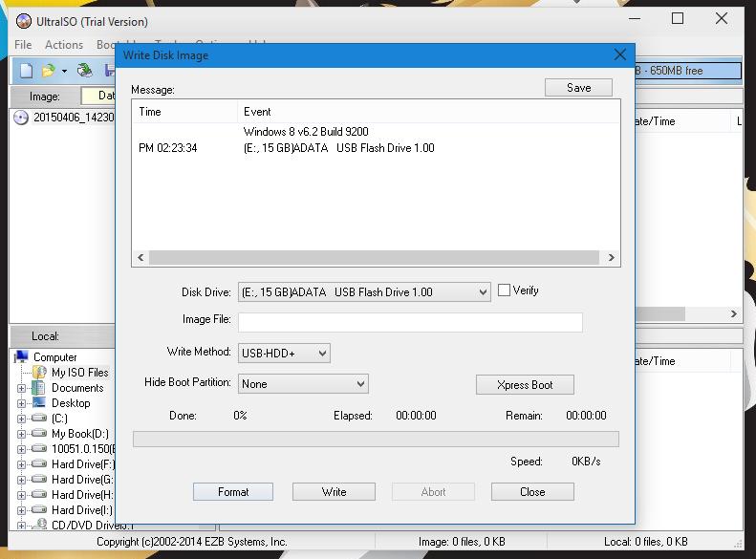Click the Open file folder icon
The width and height of the screenshot is (756, 559).
[x=48, y=71]
